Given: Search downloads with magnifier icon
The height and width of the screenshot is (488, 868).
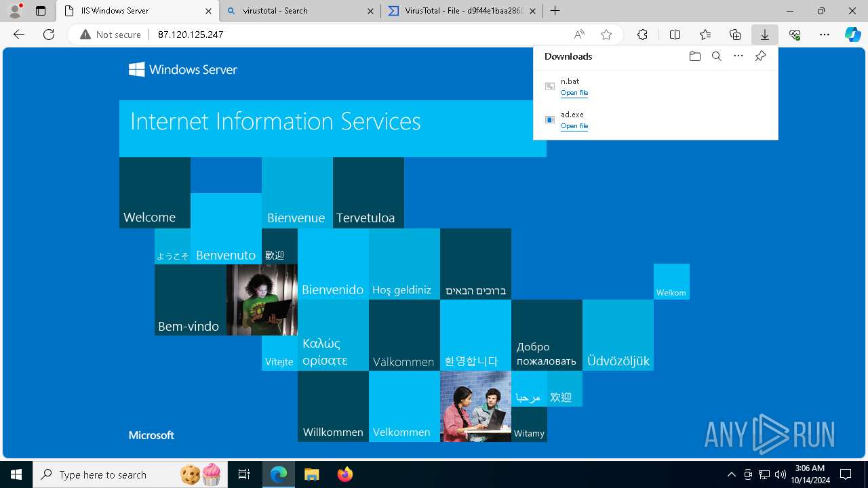Looking at the screenshot, I should (x=716, y=56).
